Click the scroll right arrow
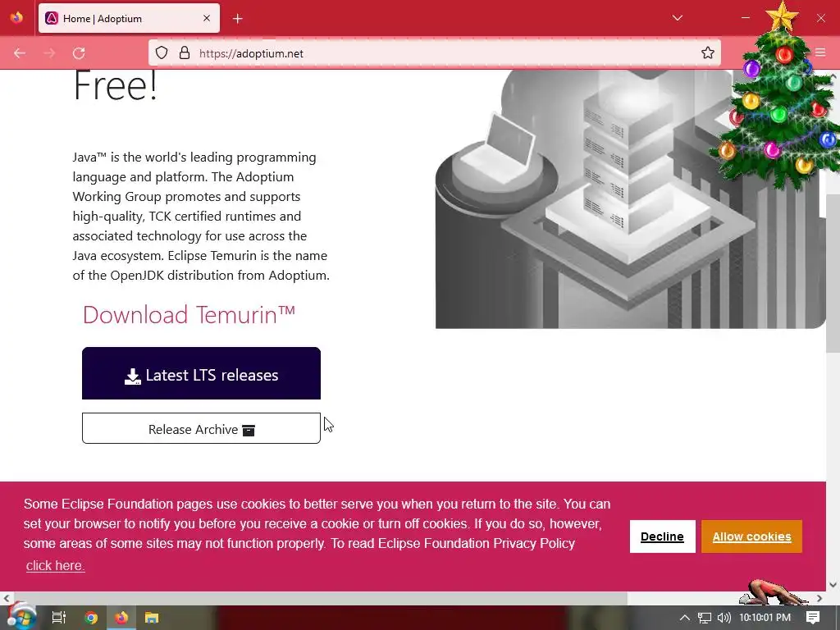 [819, 598]
